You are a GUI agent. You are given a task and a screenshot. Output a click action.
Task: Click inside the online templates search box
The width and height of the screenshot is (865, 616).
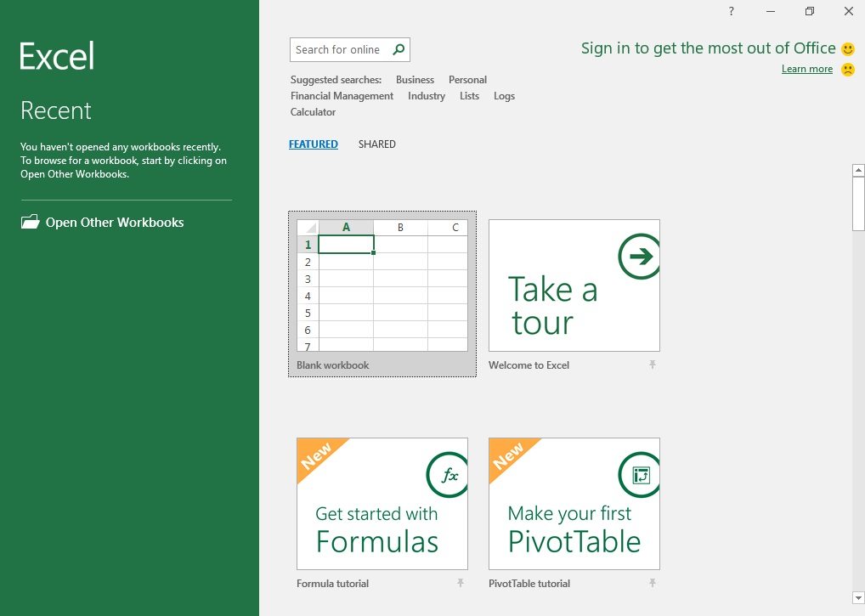click(340, 50)
